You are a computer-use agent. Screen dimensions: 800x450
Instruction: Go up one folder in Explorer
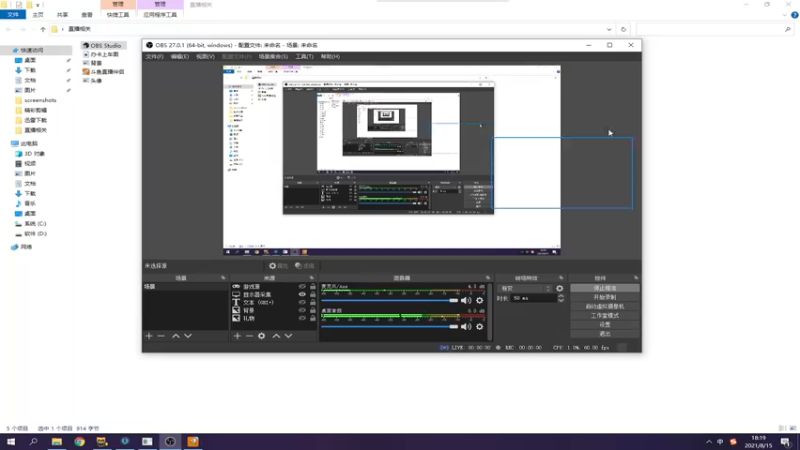tap(43, 30)
